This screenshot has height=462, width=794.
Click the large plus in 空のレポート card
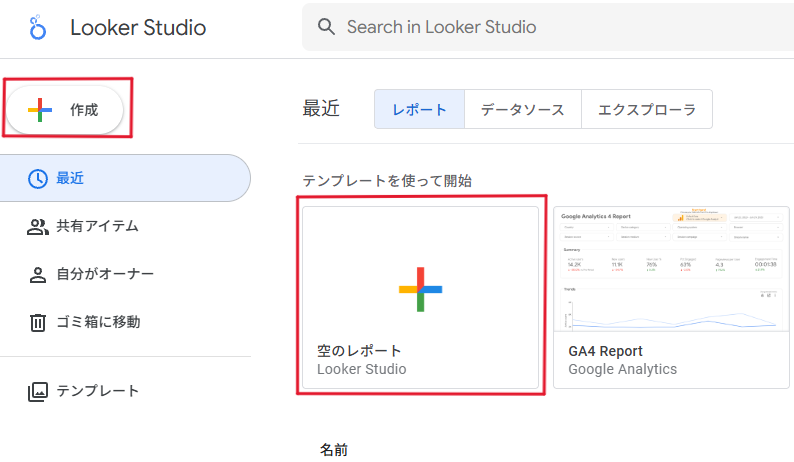(x=420, y=288)
